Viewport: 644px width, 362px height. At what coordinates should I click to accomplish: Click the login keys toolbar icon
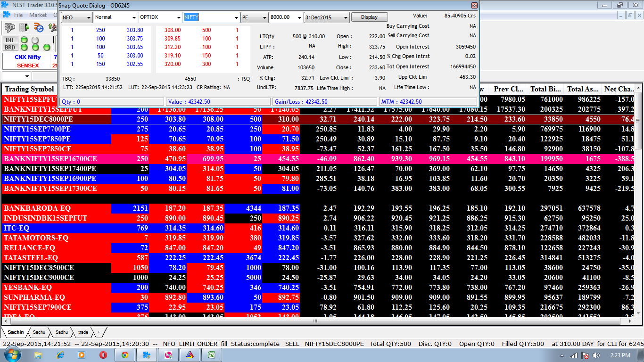tap(9, 27)
